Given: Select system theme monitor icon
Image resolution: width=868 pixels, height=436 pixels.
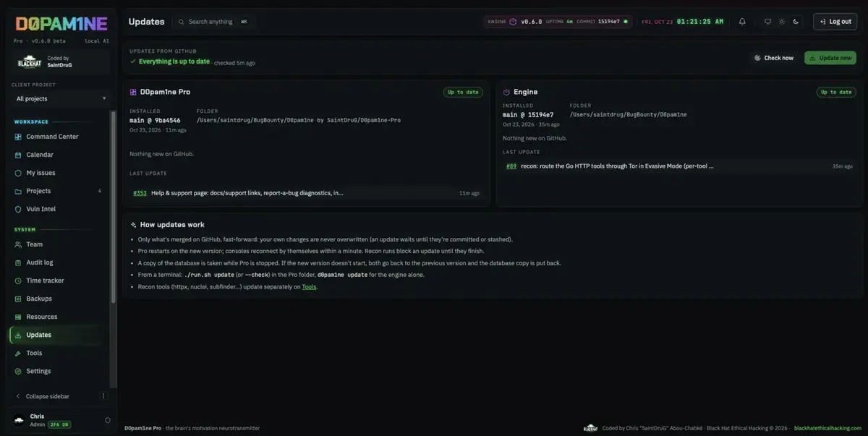Looking at the screenshot, I should (x=768, y=22).
